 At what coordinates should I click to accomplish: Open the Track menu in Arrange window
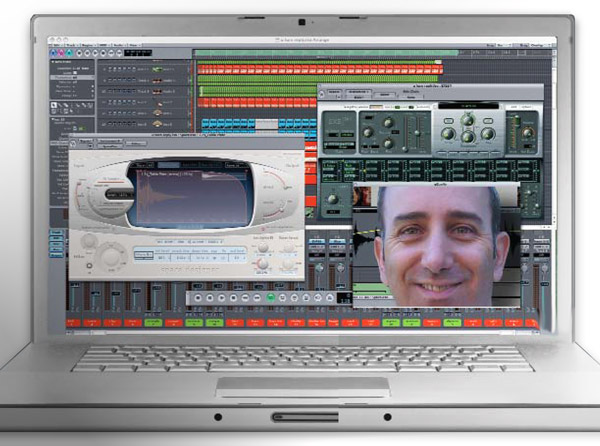click(x=72, y=45)
